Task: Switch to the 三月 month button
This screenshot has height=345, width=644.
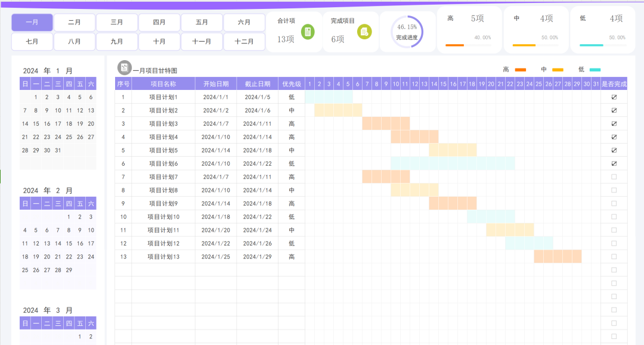Action: tap(117, 22)
